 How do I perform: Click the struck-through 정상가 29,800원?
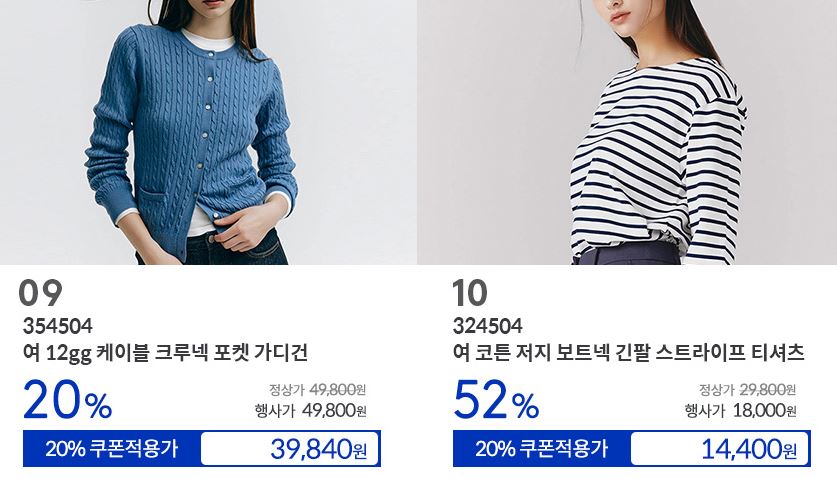click(747, 389)
